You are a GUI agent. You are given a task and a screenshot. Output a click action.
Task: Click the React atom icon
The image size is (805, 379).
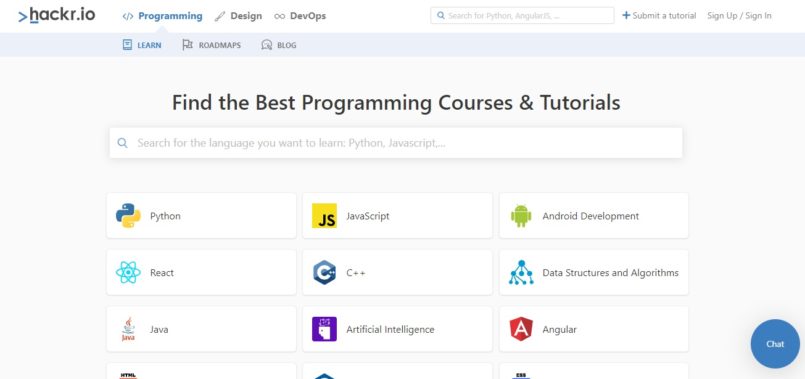tap(128, 272)
